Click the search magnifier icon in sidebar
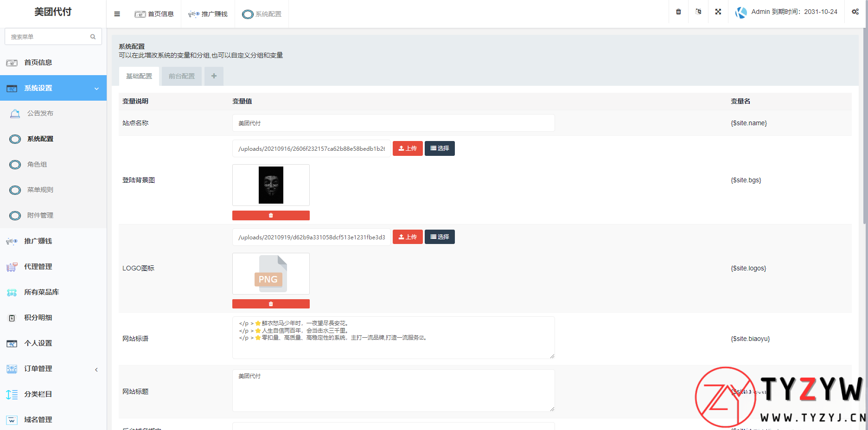This screenshot has width=868, height=430. tap(93, 37)
